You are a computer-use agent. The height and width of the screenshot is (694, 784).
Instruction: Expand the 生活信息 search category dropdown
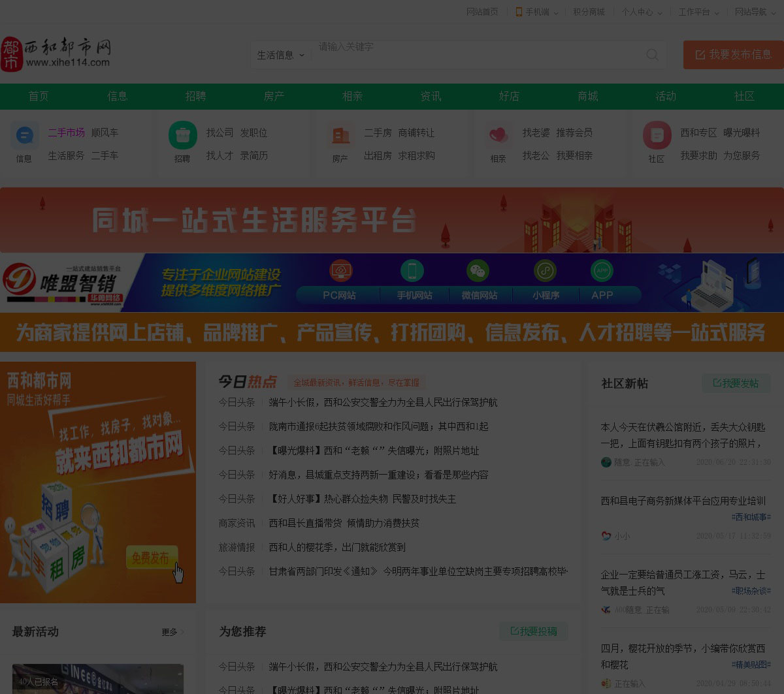pos(281,55)
